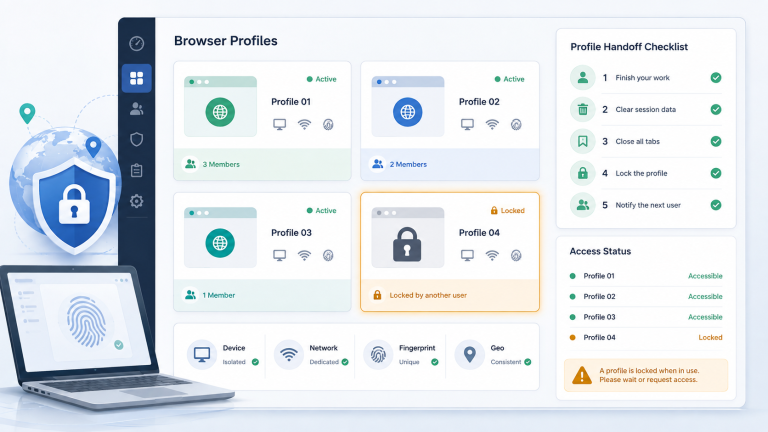
Task: Click the Device monitor icon in bottom bar
Action: pyautogui.click(x=202, y=355)
